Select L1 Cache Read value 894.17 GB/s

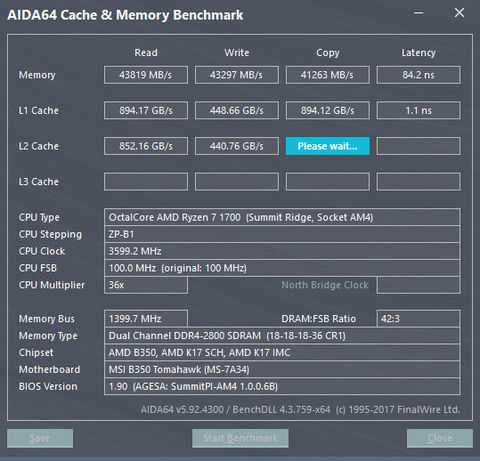146,110
